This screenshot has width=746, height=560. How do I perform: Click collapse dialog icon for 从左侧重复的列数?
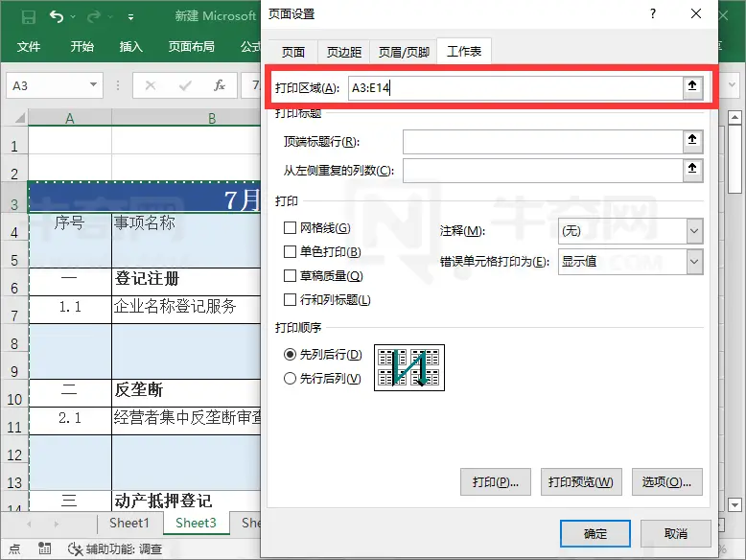692,169
